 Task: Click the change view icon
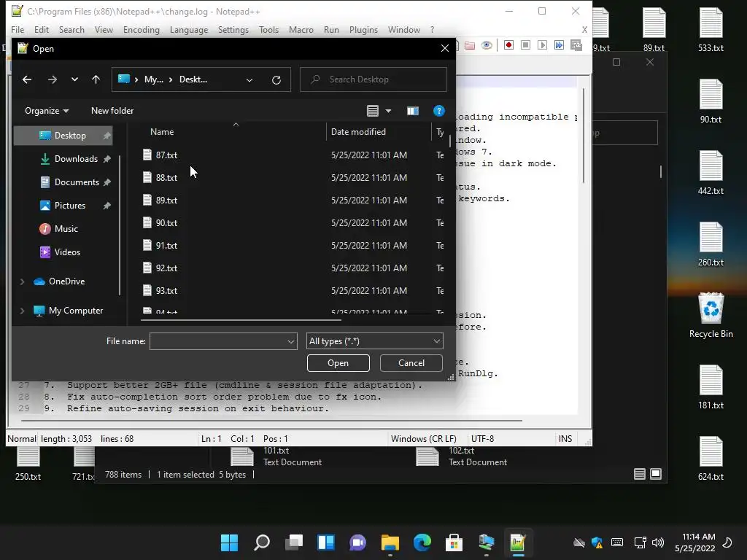coord(373,111)
